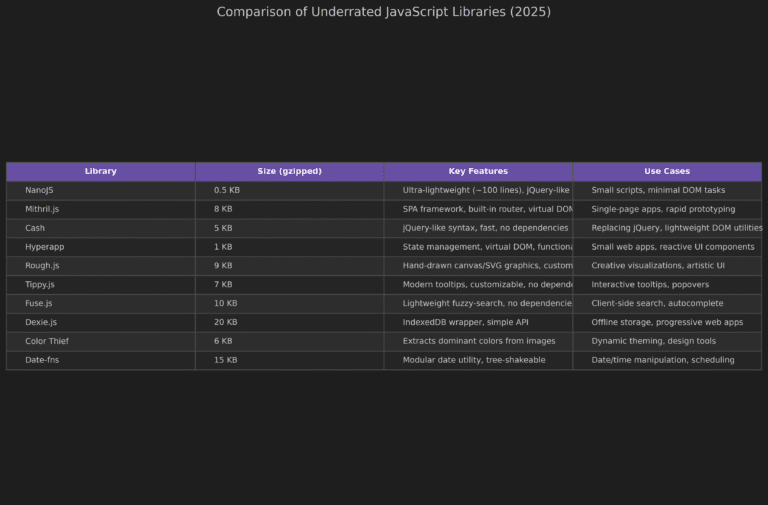
Task: Click the 8 KB size cell
Action: point(289,209)
